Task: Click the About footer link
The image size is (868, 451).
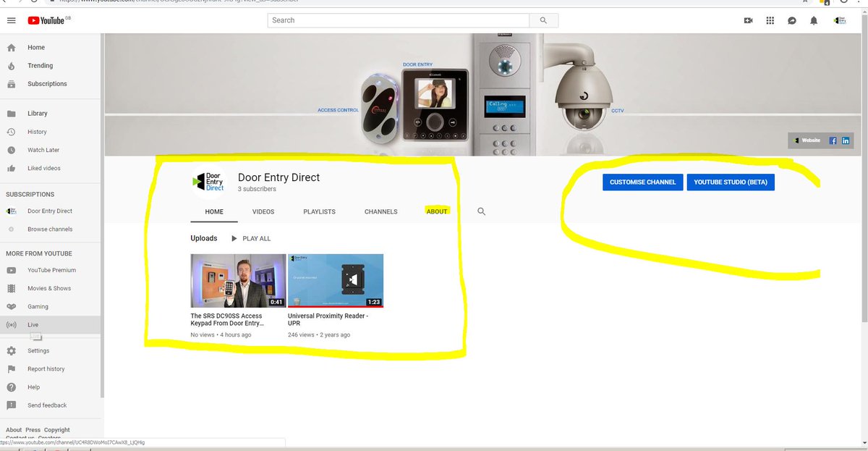Action: click(x=14, y=430)
